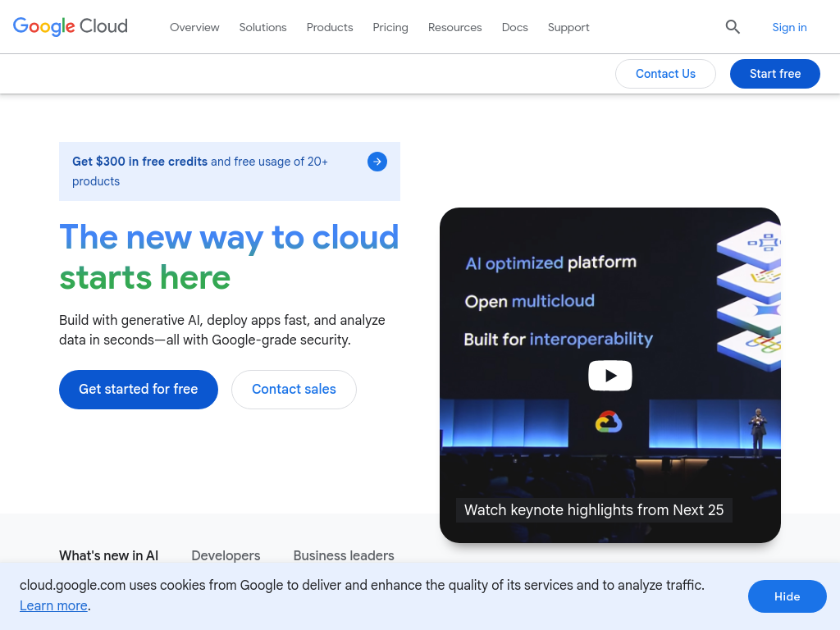The width and height of the screenshot is (840, 630).
Task: Select the Business leaders tab
Action: [x=344, y=555]
